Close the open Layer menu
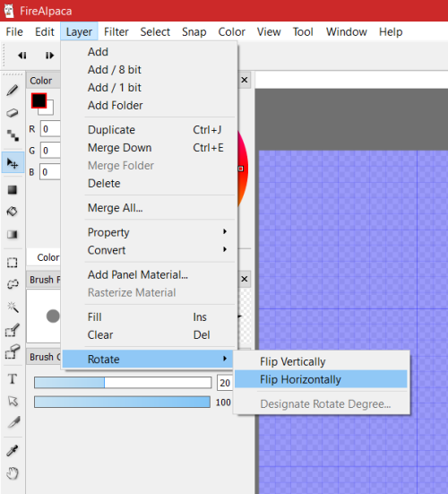 coord(79,31)
